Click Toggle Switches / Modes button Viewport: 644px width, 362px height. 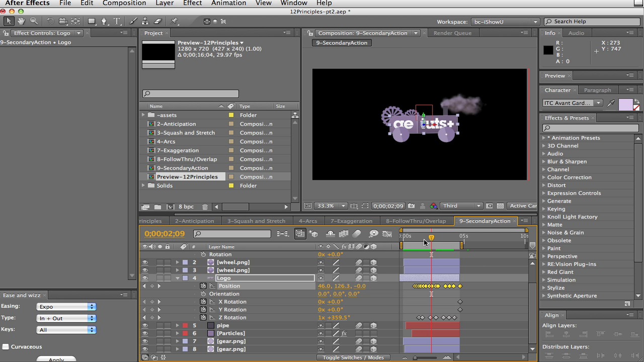click(353, 357)
